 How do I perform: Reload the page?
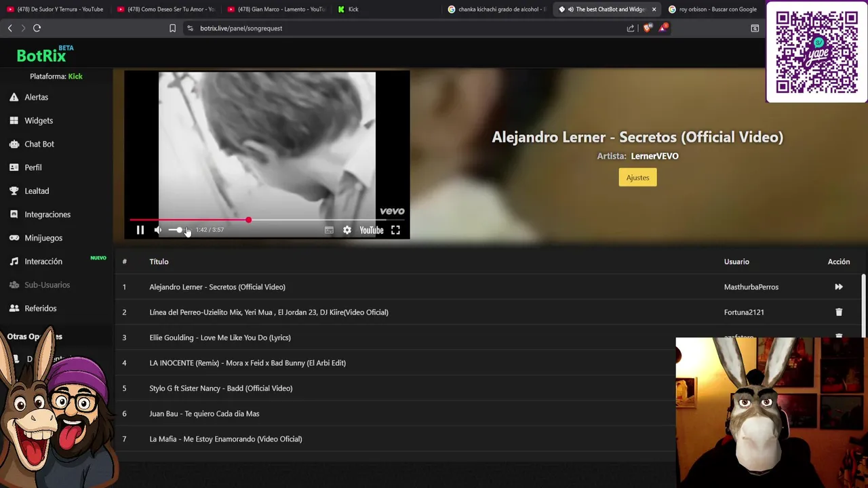(37, 28)
